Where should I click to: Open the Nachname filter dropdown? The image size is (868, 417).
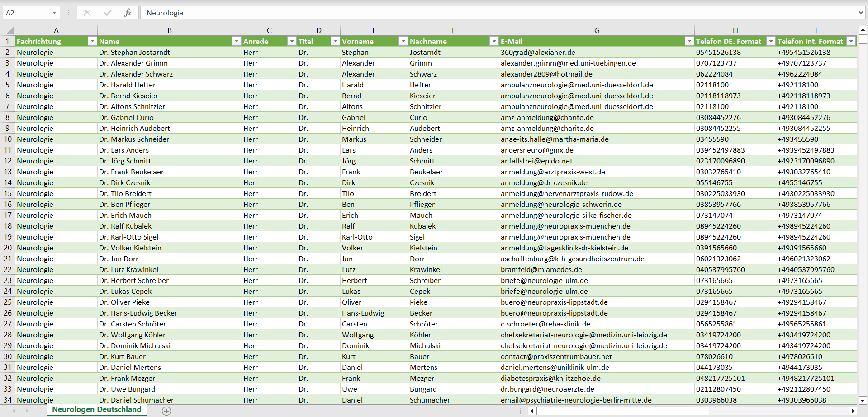point(493,41)
